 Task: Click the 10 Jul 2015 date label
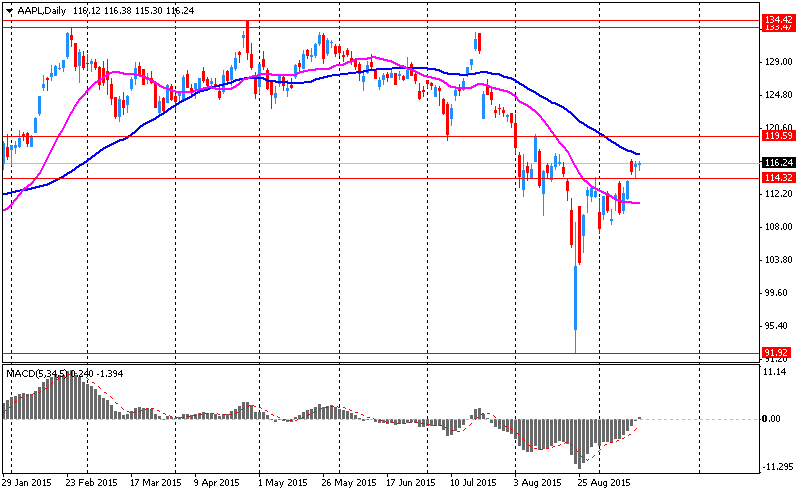(473, 482)
